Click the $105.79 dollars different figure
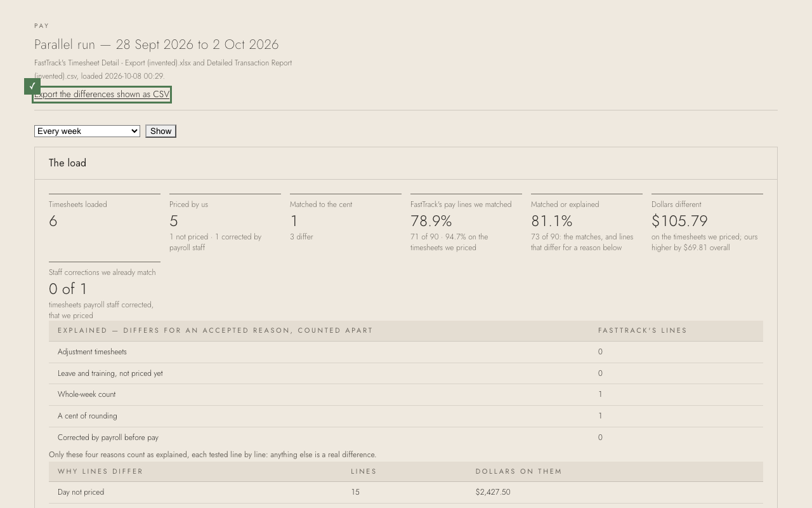 pyautogui.click(x=679, y=221)
